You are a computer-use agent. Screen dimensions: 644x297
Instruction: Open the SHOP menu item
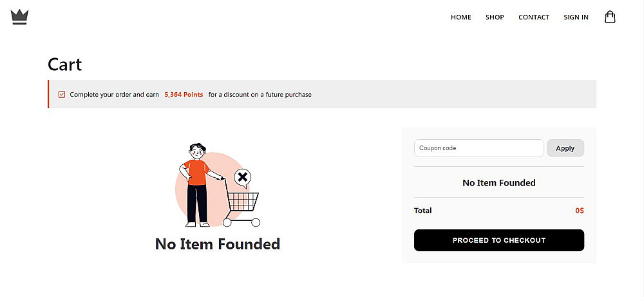point(495,17)
